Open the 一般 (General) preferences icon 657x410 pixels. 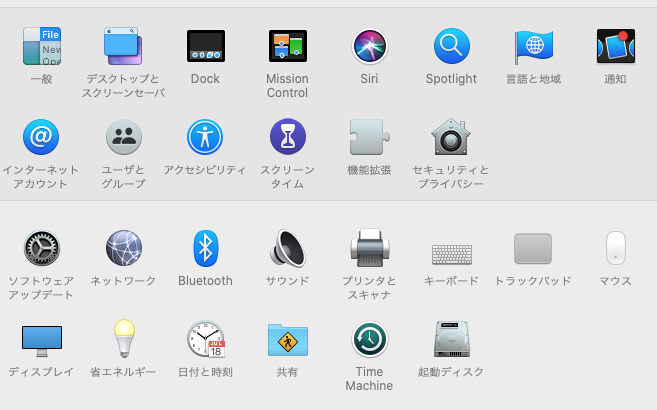pyautogui.click(x=41, y=46)
